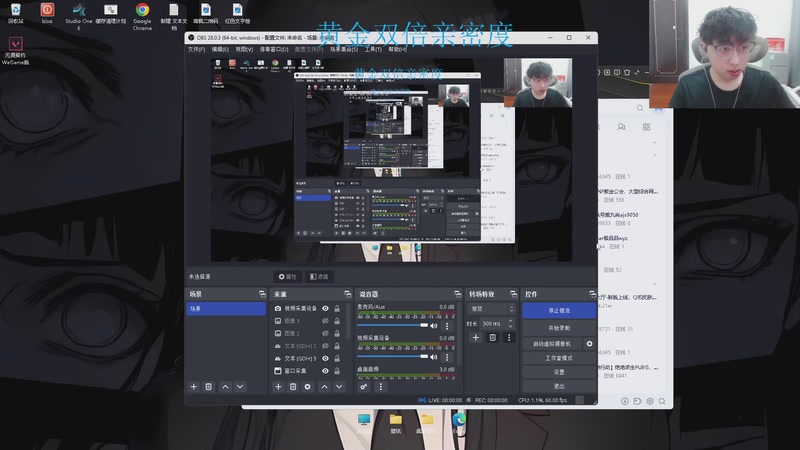Pop out the 混音器 dock panel
Screen dimensions: 800x450
point(457,294)
